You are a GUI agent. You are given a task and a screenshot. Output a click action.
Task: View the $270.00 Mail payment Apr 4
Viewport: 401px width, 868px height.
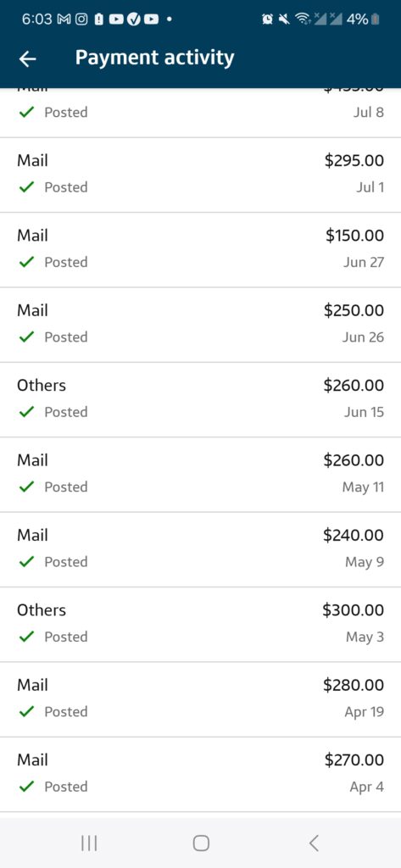200,775
